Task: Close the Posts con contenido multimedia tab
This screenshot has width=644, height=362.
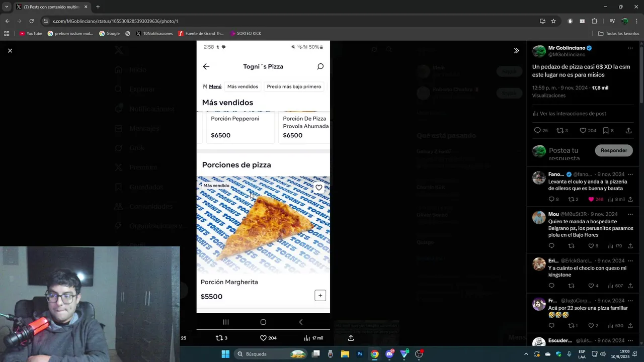Action: (x=86, y=7)
